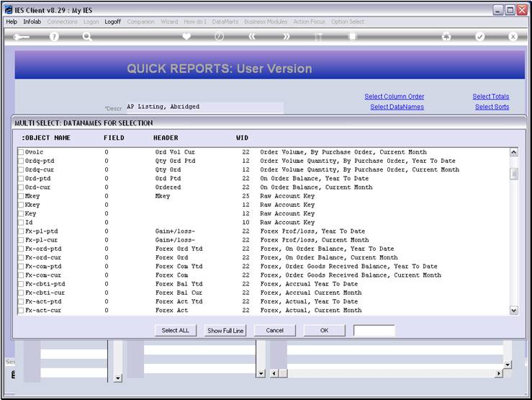Click the OBJECT NAME column header
Viewport: 532px width, 400px height.
[46, 138]
